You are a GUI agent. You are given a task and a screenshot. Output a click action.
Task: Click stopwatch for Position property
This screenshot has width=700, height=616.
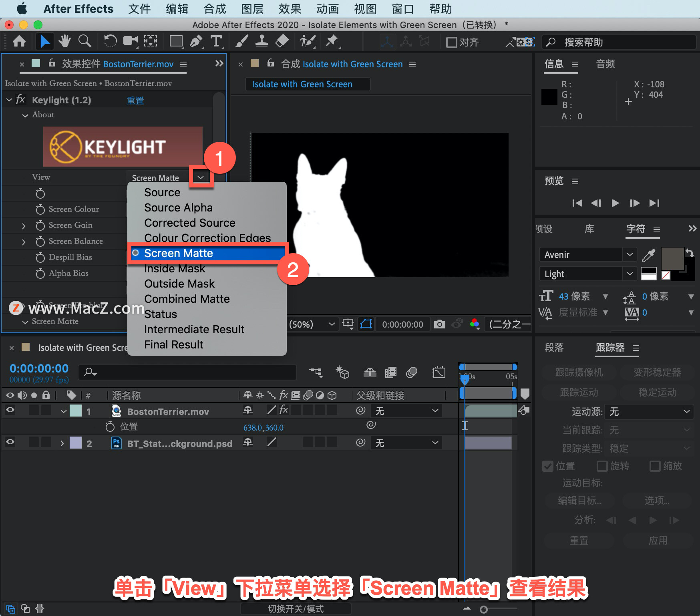tap(110, 427)
